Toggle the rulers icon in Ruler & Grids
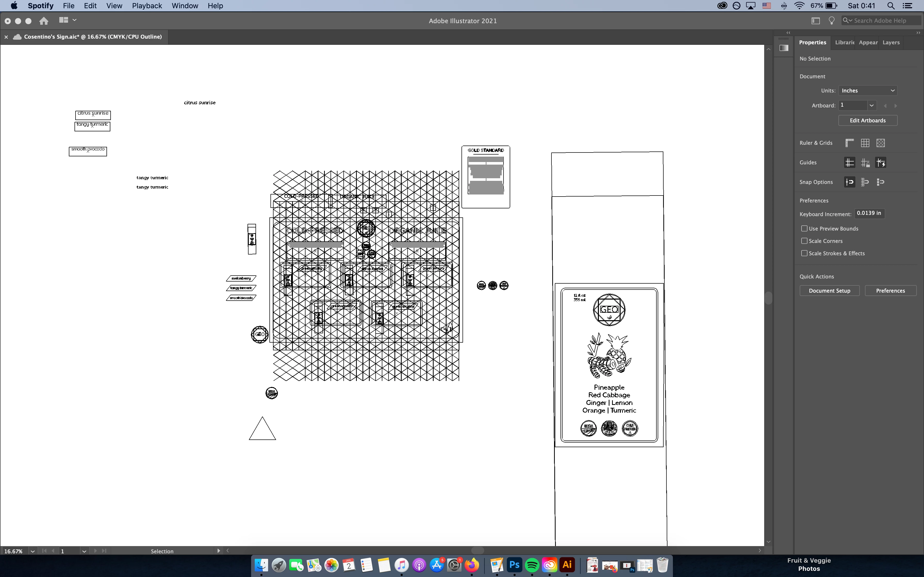924x577 pixels. click(x=849, y=143)
